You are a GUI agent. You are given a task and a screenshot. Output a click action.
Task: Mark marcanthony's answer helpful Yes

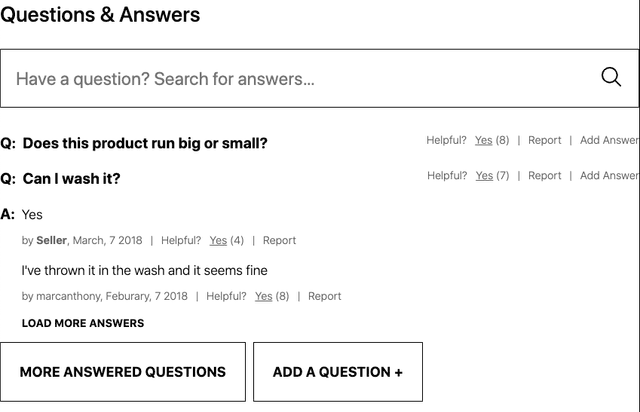(263, 296)
